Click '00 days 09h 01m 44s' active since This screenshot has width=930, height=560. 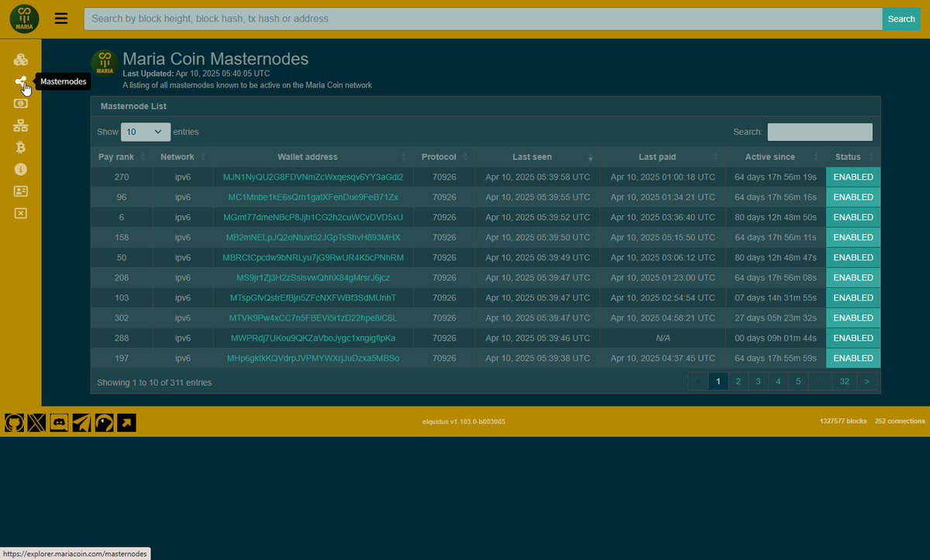(776, 338)
